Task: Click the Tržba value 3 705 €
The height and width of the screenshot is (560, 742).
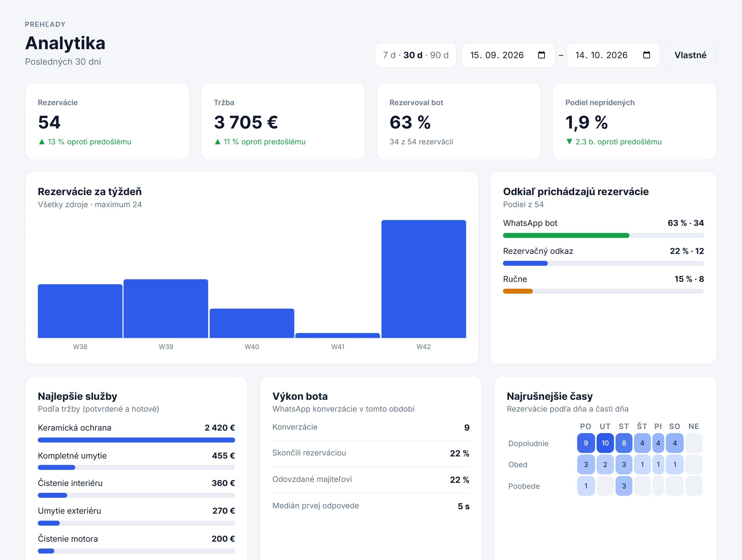Action: [x=246, y=122]
